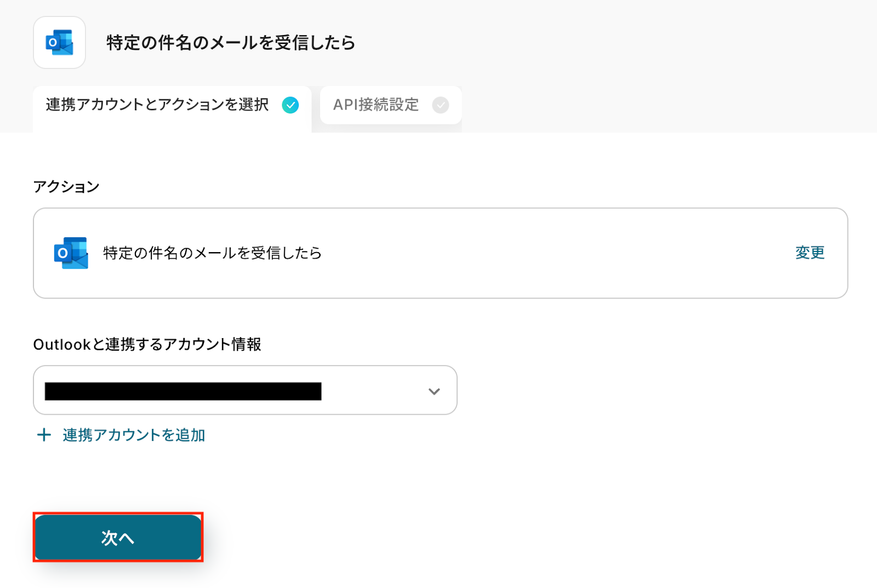Click empty space in the action card
The image size is (877, 588).
(548, 253)
